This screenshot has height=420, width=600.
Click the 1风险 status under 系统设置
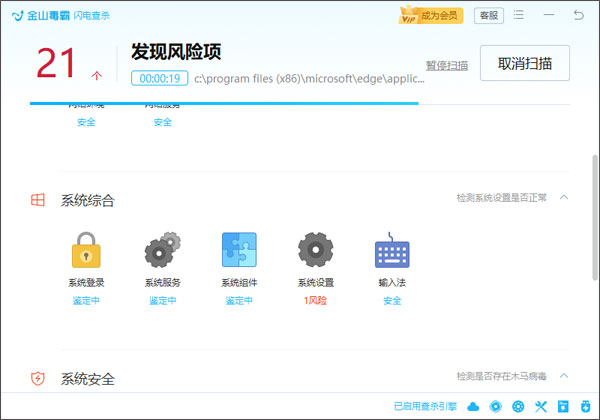315,300
